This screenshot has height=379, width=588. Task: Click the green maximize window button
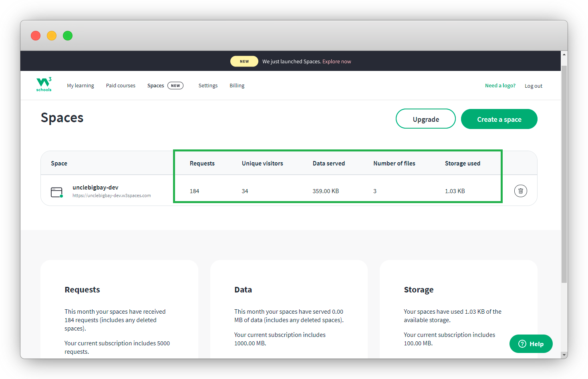point(68,36)
